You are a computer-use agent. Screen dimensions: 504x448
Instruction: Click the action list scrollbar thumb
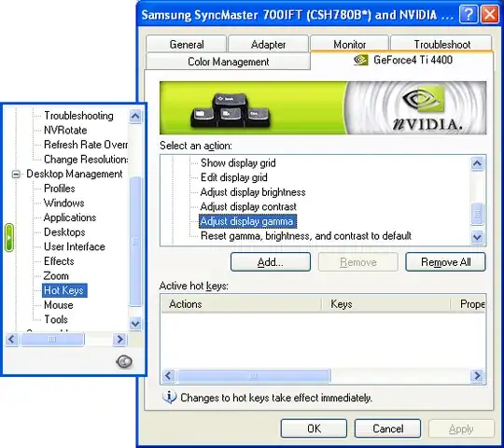pos(477,214)
